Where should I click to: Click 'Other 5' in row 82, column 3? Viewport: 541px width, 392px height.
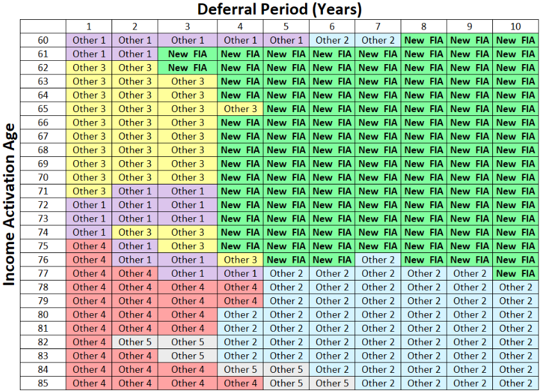[188, 342]
